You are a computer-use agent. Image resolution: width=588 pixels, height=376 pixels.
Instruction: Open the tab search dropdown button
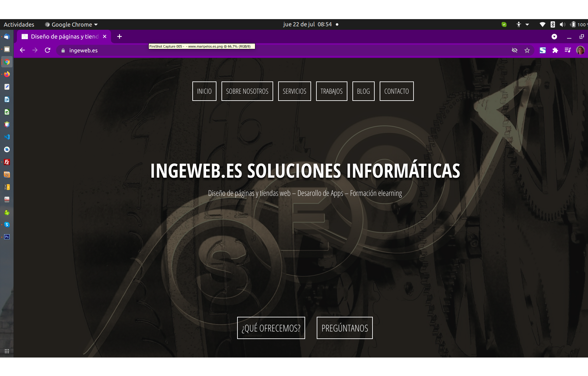(x=554, y=37)
